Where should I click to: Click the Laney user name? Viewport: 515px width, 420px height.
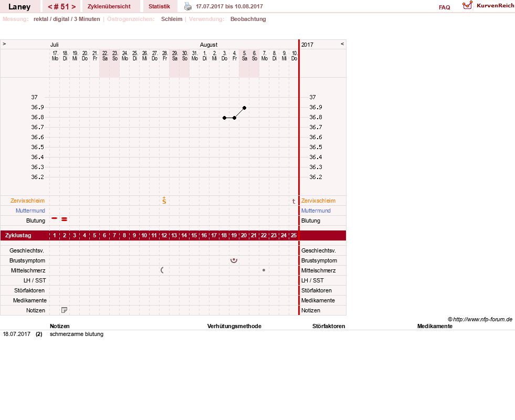[x=19, y=7]
